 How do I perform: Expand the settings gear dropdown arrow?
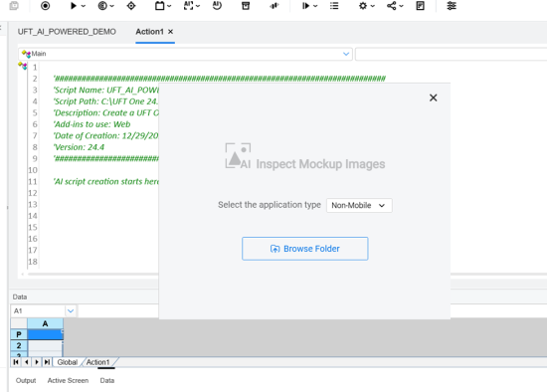pos(373,6)
